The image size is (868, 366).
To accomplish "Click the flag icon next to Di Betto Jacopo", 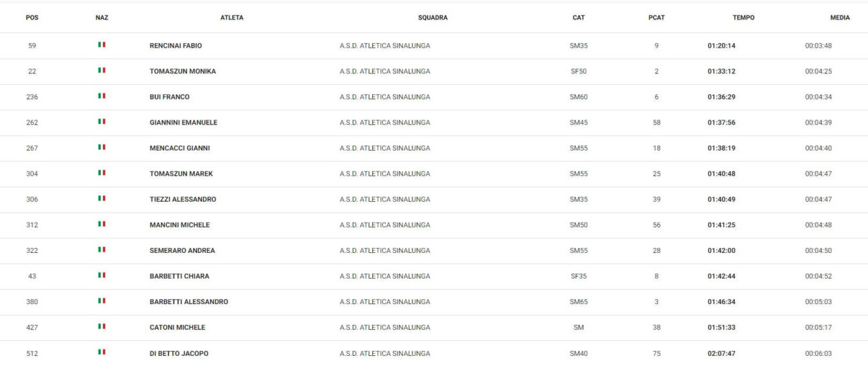I will [102, 352].
